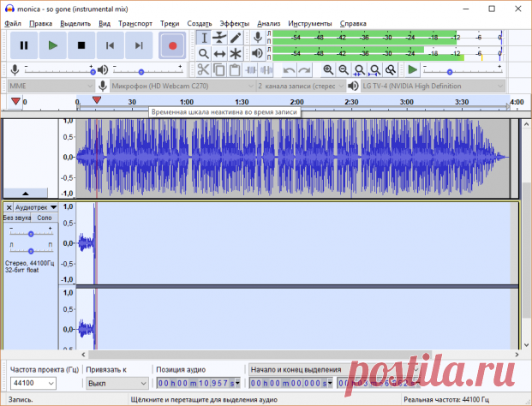Open the Привязать к snap dropdown
This screenshot has height=406, width=532.
coord(117,383)
